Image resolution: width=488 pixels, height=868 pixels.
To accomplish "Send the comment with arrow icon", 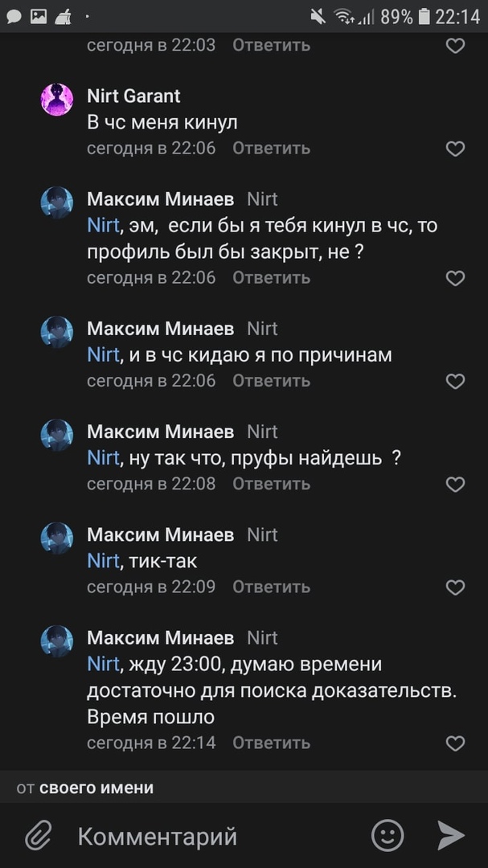I will pos(451,836).
